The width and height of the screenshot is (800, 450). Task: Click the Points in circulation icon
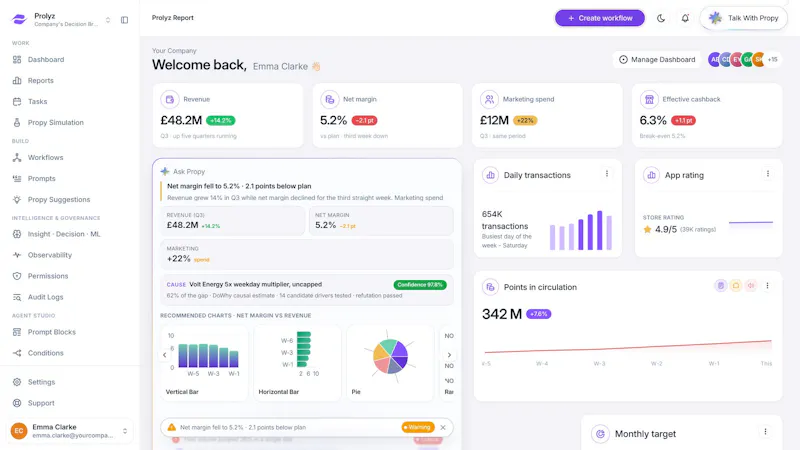tap(490, 287)
